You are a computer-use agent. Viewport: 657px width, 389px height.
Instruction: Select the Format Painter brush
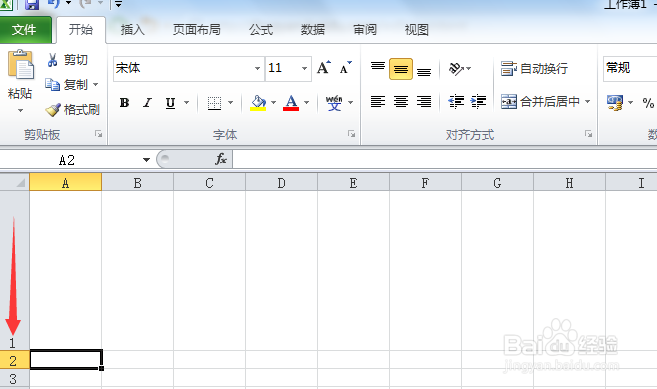(x=72, y=110)
